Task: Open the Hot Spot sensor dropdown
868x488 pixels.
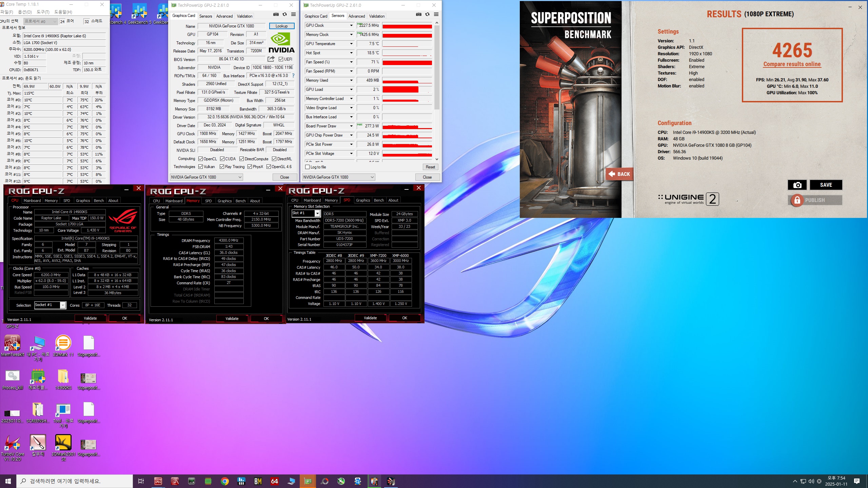Action: click(351, 53)
